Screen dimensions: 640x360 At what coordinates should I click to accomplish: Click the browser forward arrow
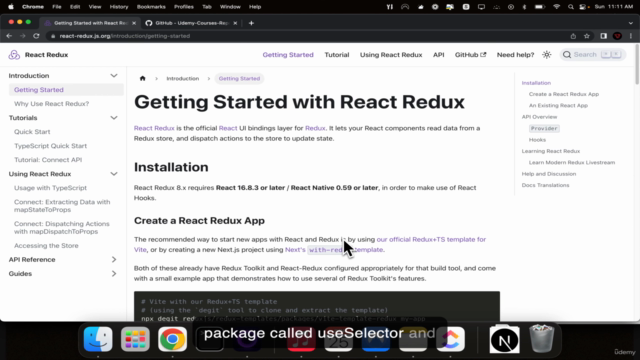22,36
